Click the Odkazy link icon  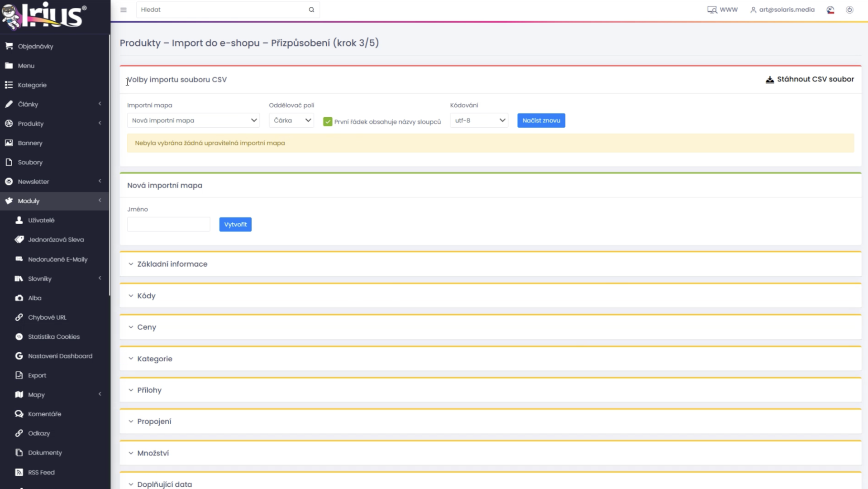pos(19,433)
